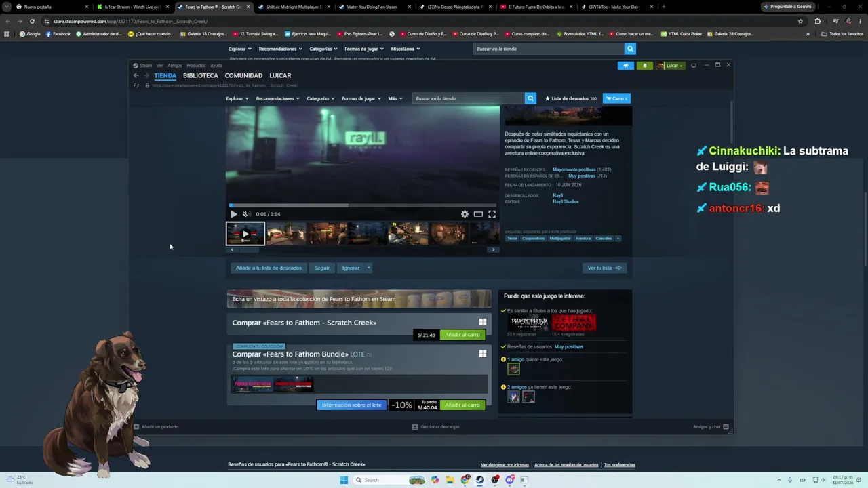Viewport: 868px width, 488px height.
Task: Expand the Steam 'Formas de jugar' dropdown
Action: pyautogui.click(x=361, y=98)
